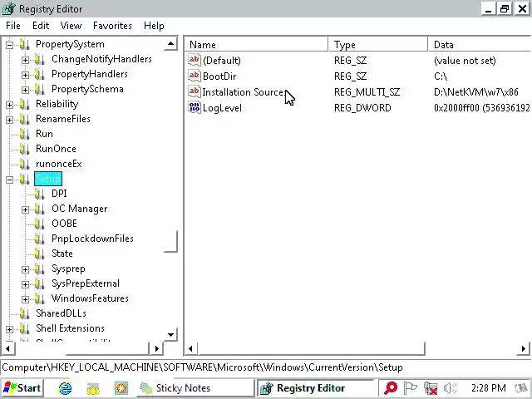Click the 2:28 PM taskbar clock
The height and width of the screenshot is (399, 532).
point(489,388)
